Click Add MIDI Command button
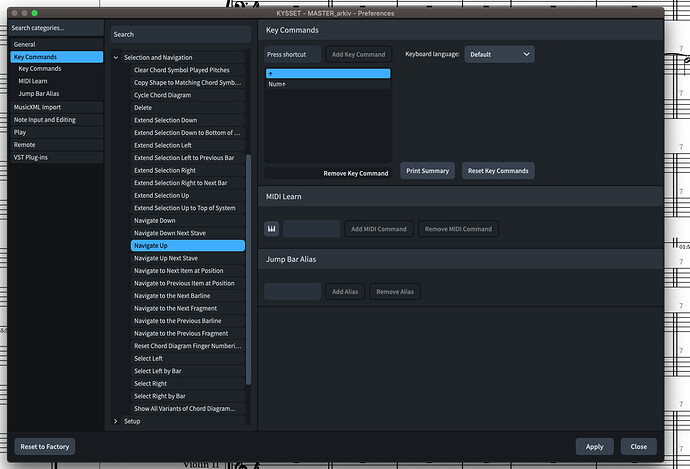This screenshot has height=469, width=690. pos(379,229)
